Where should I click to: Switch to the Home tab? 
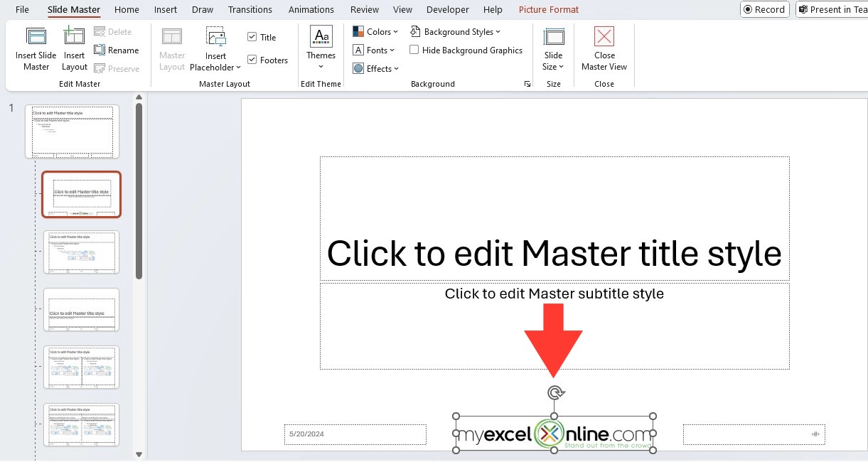point(127,9)
